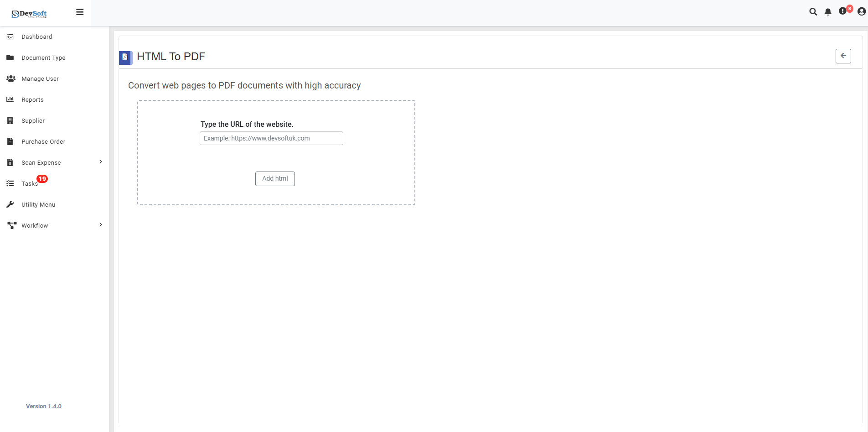Toggle the sidebar with the hamburger icon
868x432 pixels.
coord(80,12)
